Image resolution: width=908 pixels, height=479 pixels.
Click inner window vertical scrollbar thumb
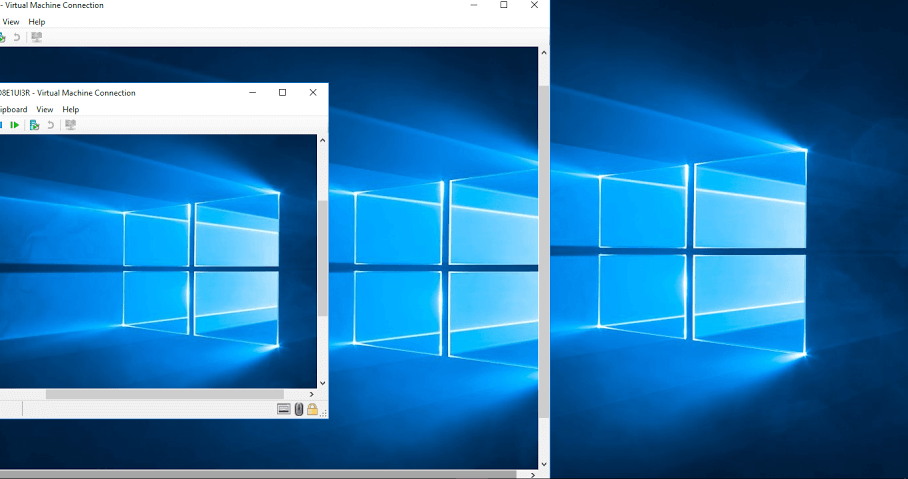click(x=323, y=258)
